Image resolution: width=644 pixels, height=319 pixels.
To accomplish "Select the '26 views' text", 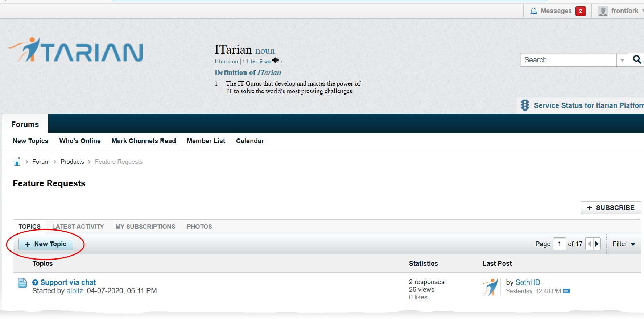I will (421, 290).
